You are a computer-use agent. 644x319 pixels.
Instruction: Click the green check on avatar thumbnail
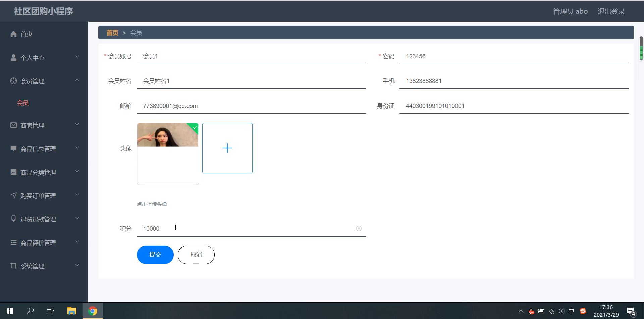point(195,127)
